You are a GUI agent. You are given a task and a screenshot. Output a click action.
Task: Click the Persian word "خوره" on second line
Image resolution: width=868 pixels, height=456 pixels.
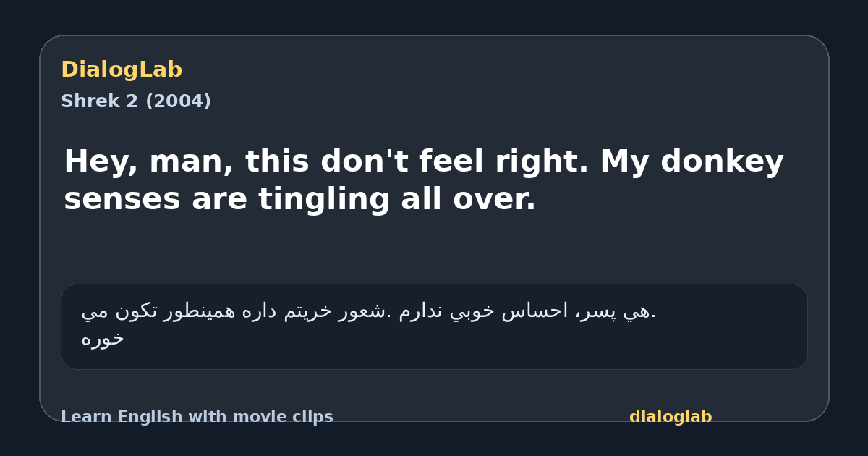(103, 339)
